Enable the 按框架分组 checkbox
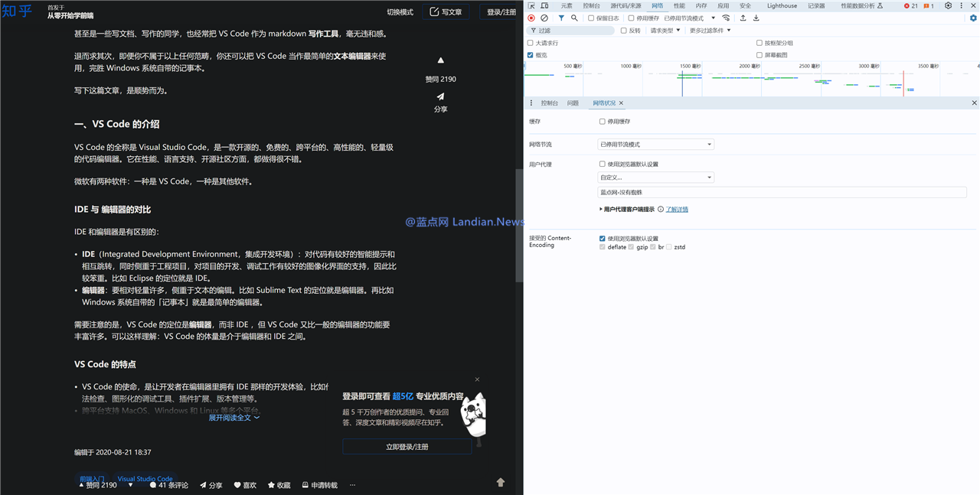The height and width of the screenshot is (495, 980). [x=759, y=43]
